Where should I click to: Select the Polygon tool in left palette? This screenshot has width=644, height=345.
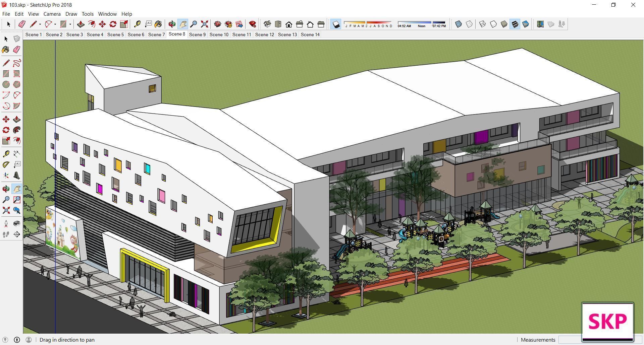(x=16, y=84)
